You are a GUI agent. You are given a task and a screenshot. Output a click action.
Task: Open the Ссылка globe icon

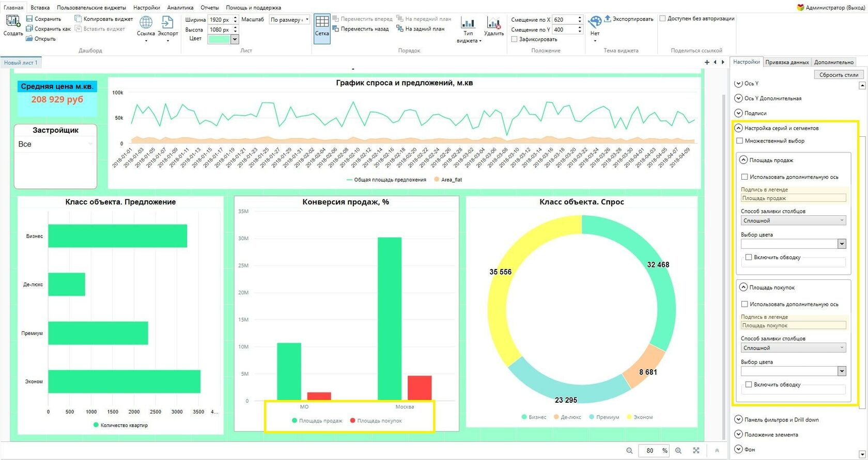click(x=146, y=22)
